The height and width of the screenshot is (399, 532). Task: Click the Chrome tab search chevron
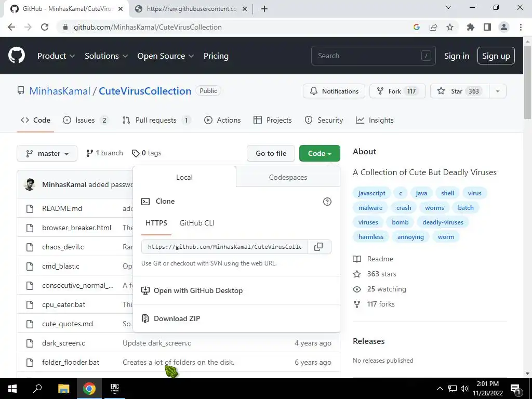(448, 7)
